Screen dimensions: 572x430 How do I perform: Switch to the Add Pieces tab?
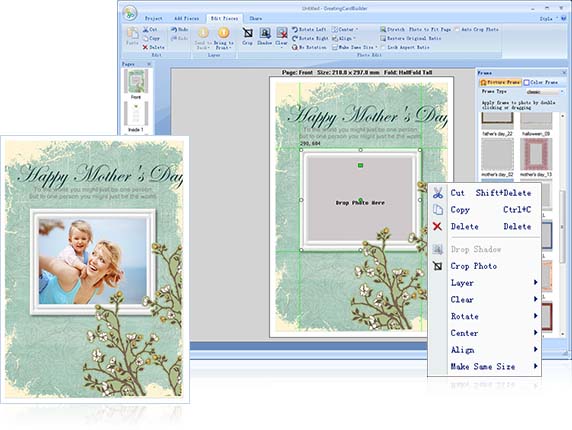coord(186,18)
